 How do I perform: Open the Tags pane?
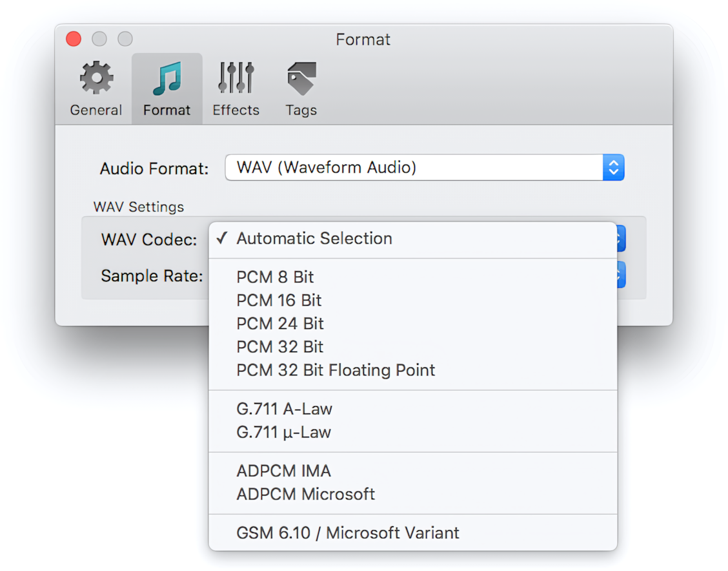(x=300, y=87)
